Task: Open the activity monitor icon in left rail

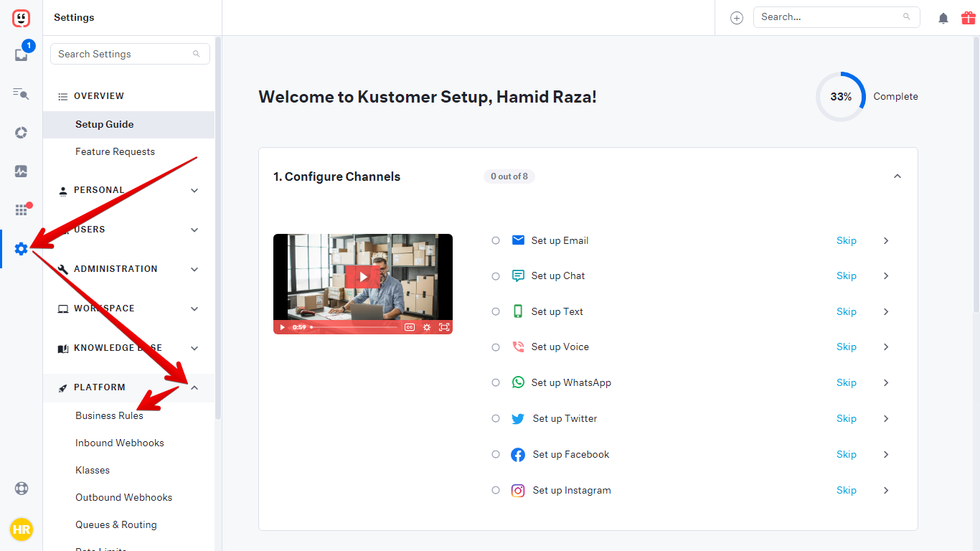Action: point(21,171)
